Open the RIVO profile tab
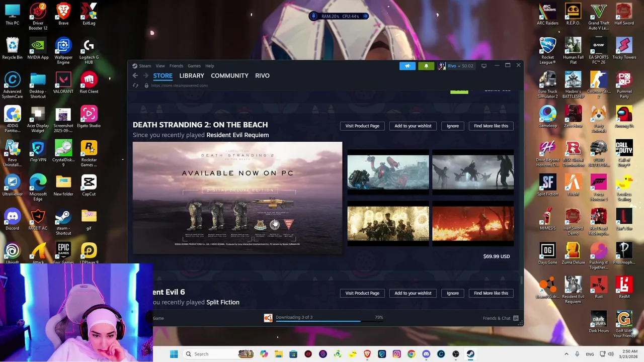This screenshot has width=644, height=362. [x=262, y=75]
